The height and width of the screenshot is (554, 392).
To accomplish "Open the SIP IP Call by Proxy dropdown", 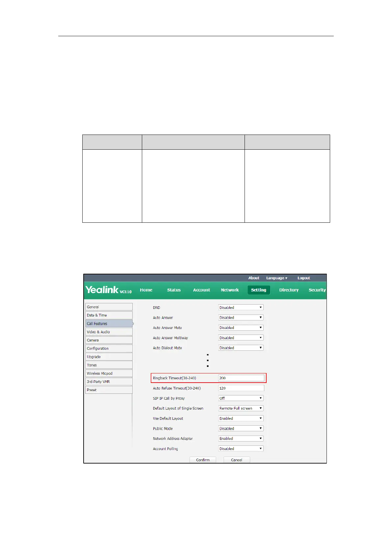I will [x=241, y=398].
